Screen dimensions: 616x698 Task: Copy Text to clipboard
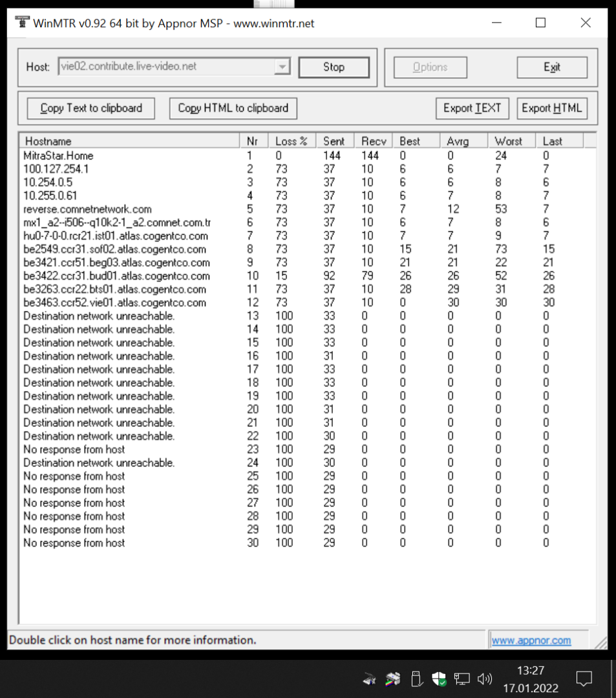pos(90,108)
